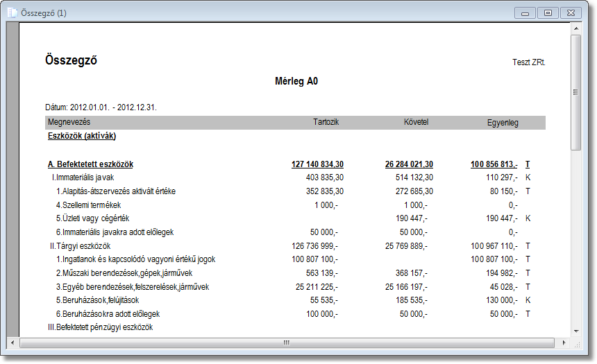Image resolution: width=597 pixels, height=364 pixels.
Task: Click the Tartozik column header
Action: click(326, 122)
